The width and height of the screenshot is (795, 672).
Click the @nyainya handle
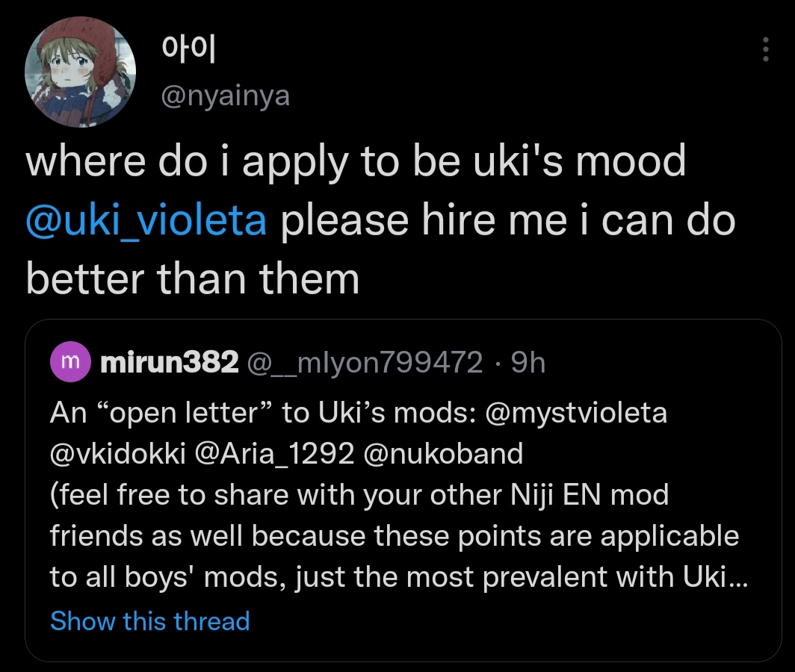pos(225,96)
